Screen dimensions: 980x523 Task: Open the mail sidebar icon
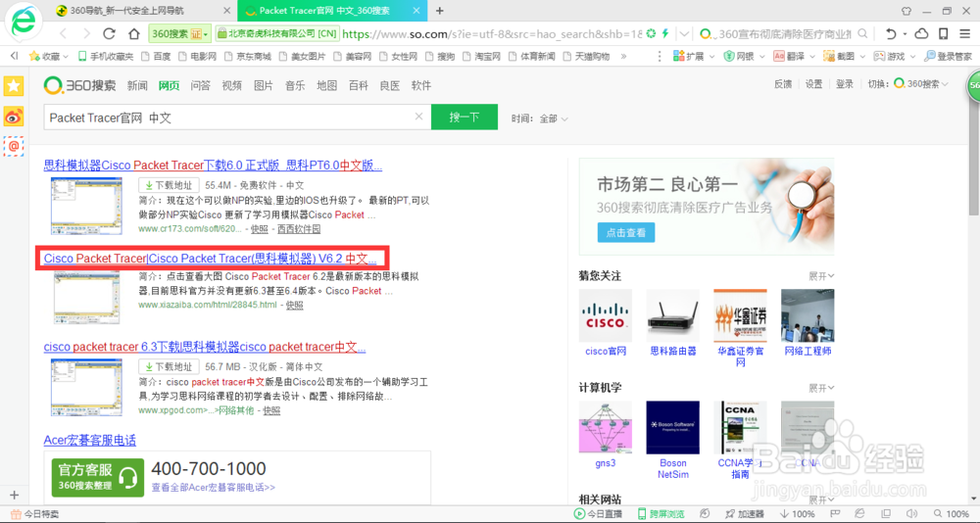[13, 146]
